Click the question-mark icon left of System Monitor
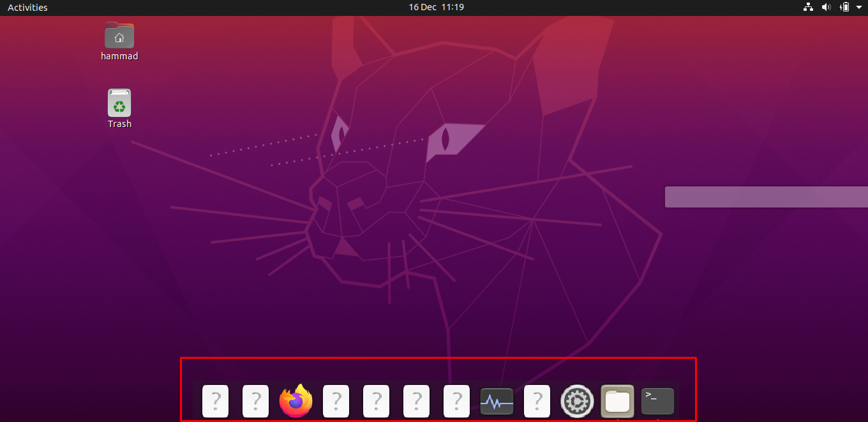The width and height of the screenshot is (868, 422). [x=456, y=401]
